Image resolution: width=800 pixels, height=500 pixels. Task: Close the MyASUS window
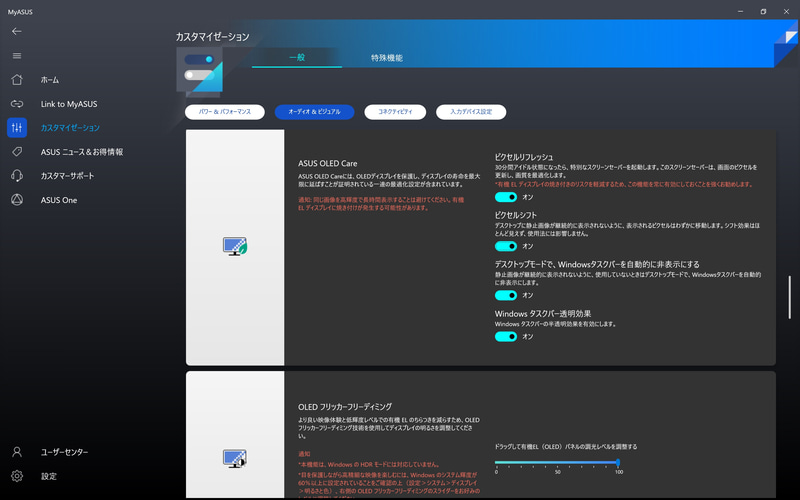pyautogui.click(x=786, y=11)
